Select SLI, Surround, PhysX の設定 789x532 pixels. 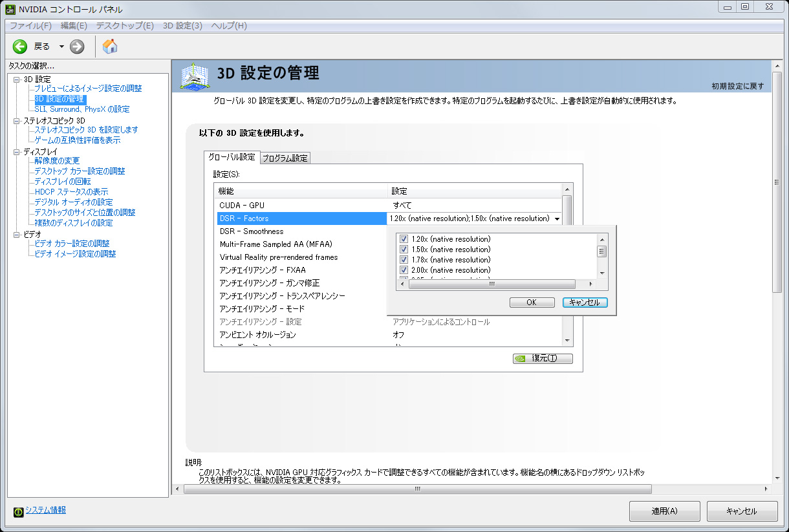click(x=82, y=109)
